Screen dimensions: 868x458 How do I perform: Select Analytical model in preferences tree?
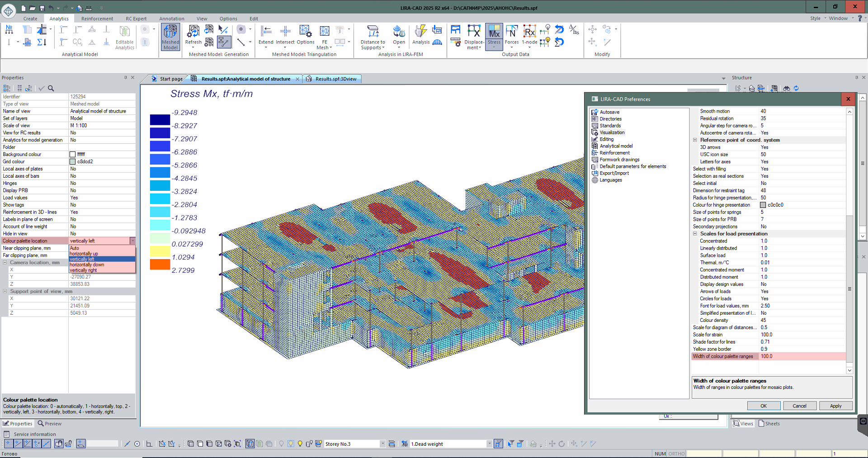pos(616,146)
